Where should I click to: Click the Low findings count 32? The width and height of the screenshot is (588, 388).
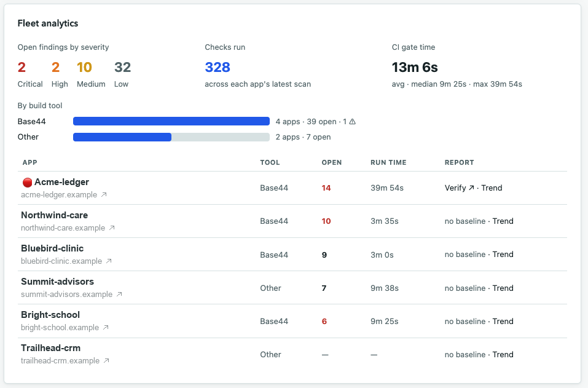[123, 67]
